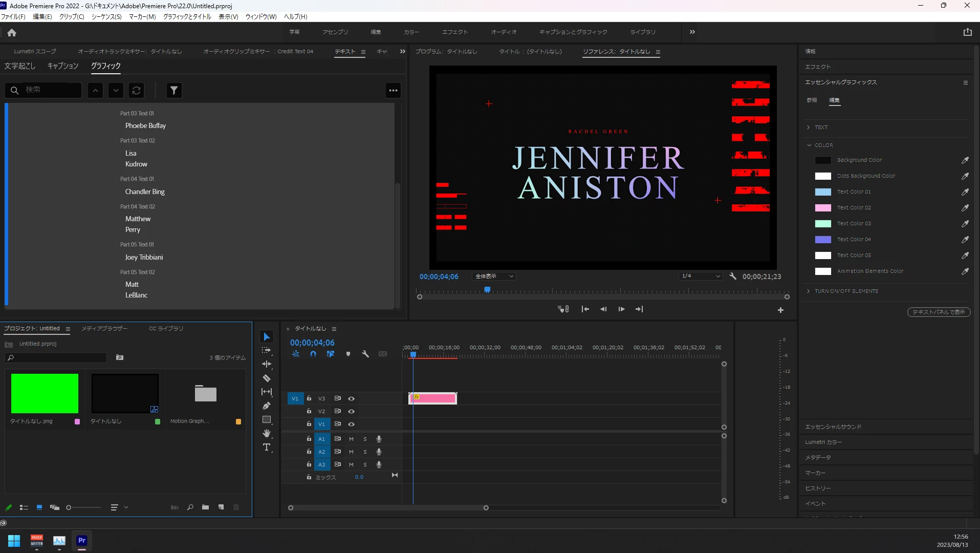Toggle V3 track output eye

coord(351,398)
